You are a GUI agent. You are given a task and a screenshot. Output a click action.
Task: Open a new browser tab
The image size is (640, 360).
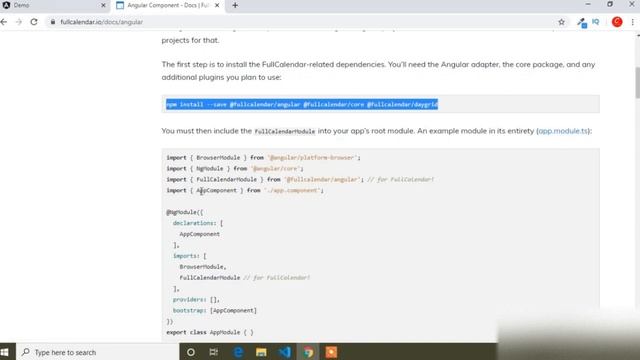pyautogui.click(x=235, y=5)
